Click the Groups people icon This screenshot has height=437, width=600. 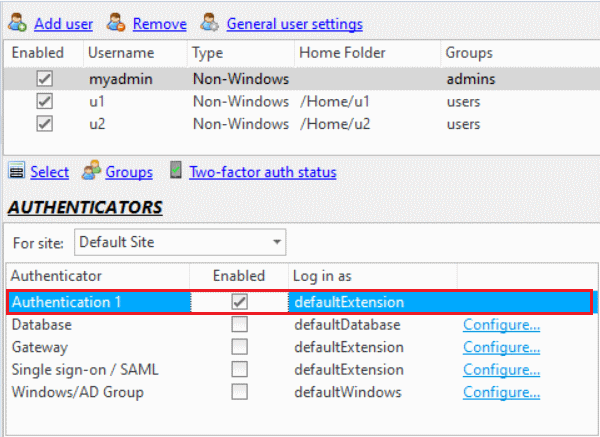92,172
